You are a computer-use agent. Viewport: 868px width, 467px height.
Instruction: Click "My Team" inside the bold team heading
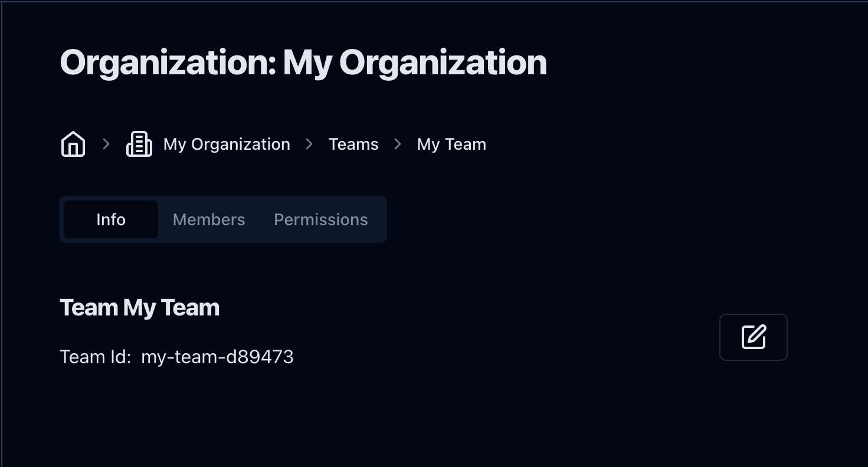coord(171,308)
